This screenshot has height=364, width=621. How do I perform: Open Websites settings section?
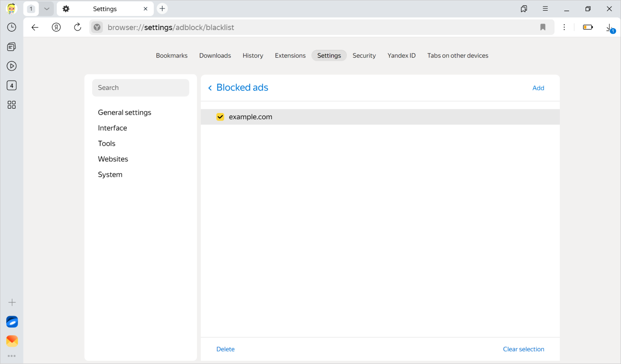(x=113, y=159)
